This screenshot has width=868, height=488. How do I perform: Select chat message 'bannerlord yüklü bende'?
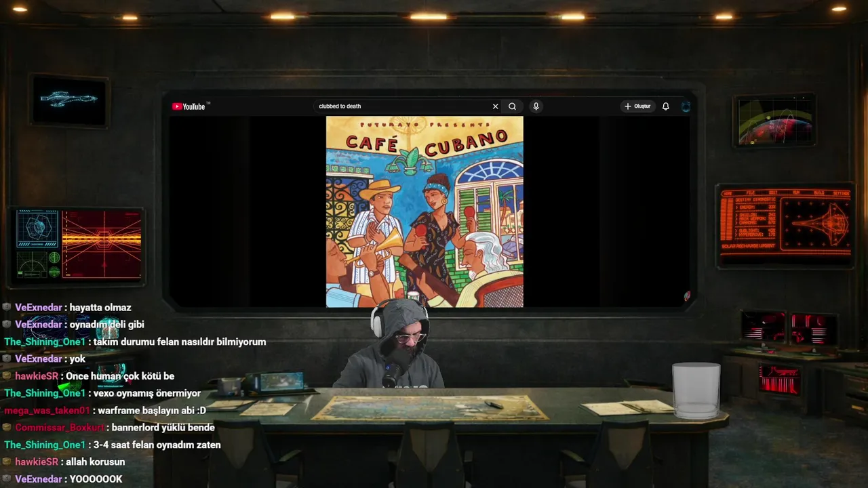coord(163,428)
